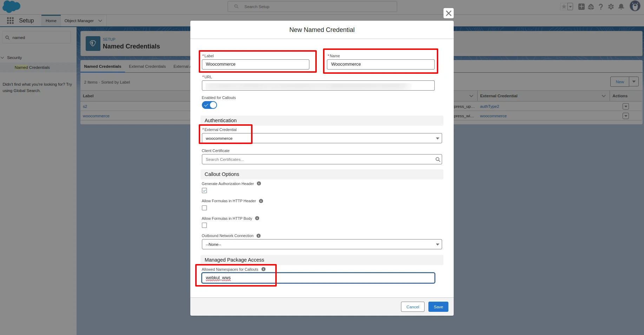The width and height of the screenshot is (644, 335).
Task: Open the Outbound Network Connection dropdown
Action: point(437,244)
